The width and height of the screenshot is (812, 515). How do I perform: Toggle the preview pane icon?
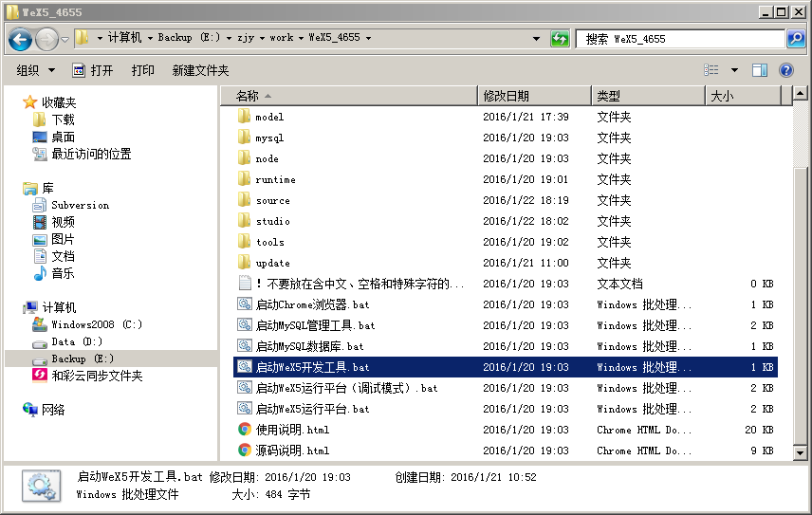[x=760, y=70]
